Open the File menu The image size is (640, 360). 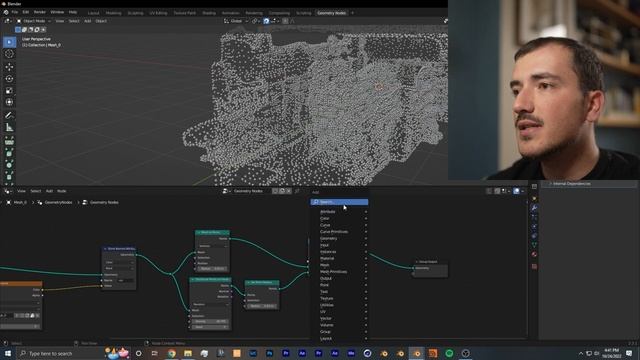coord(15,12)
